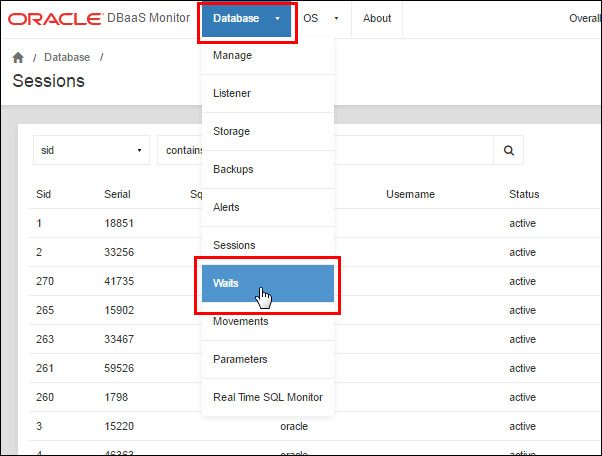The height and width of the screenshot is (456, 602).
Task: Open the sid filter column dropdown
Action: [x=91, y=150]
